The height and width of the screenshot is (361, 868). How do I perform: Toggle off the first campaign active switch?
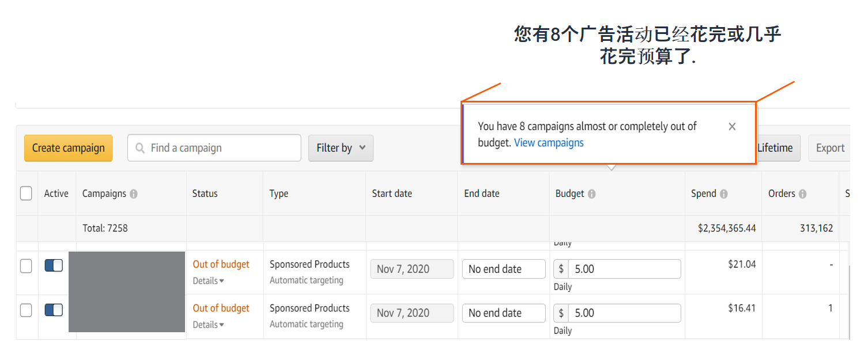[54, 265]
